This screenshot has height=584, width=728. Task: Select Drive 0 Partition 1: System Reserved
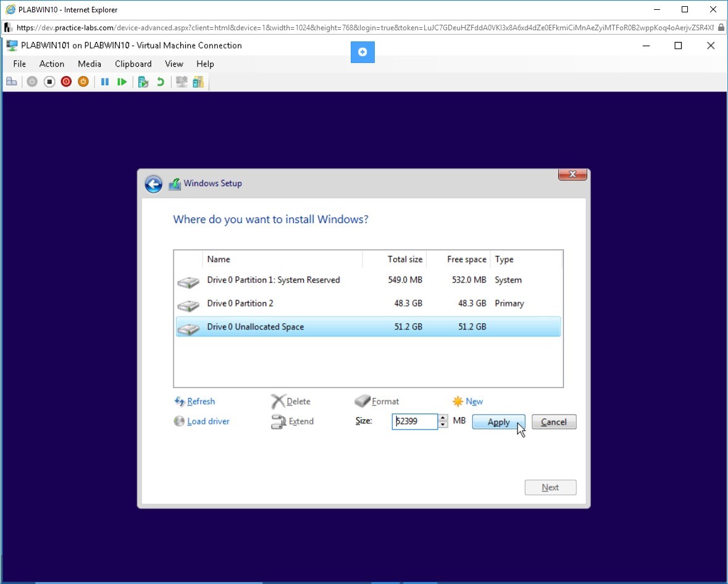pyautogui.click(x=368, y=280)
